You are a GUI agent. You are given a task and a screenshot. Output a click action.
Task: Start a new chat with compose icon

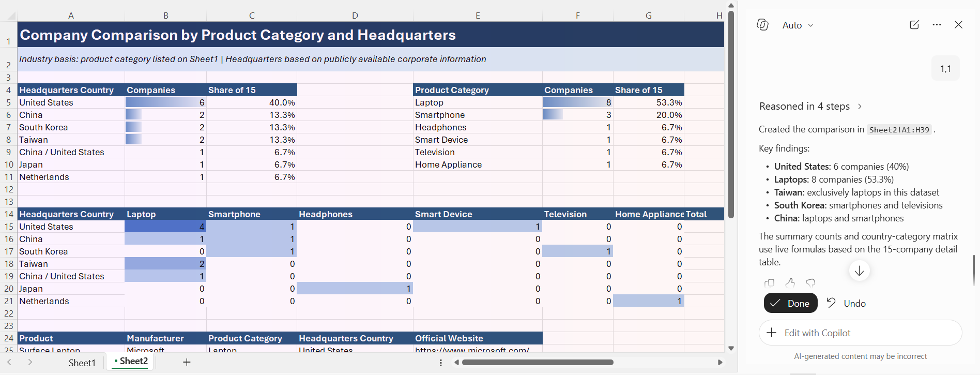coord(914,25)
